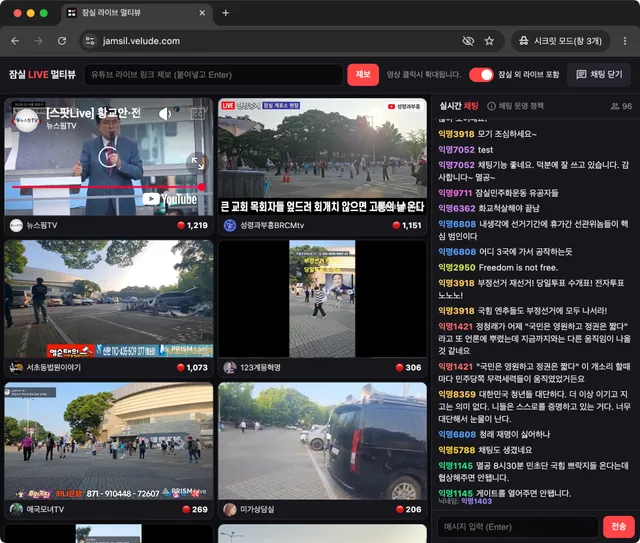Click 성령과부흥BRCMtv channel avatar
Image resolution: width=640 pixels, height=543 pixels.
click(x=230, y=225)
